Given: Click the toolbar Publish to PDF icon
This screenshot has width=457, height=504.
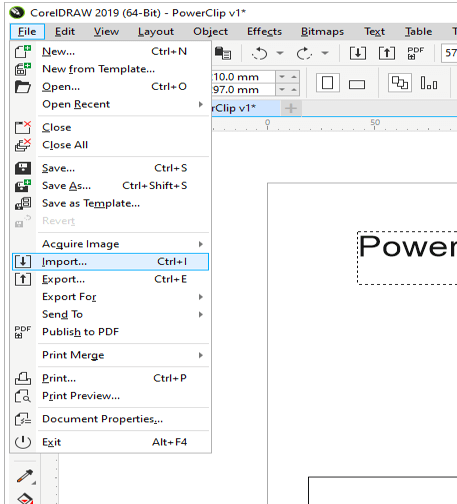Looking at the screenshot, I should tap(416, 53).
